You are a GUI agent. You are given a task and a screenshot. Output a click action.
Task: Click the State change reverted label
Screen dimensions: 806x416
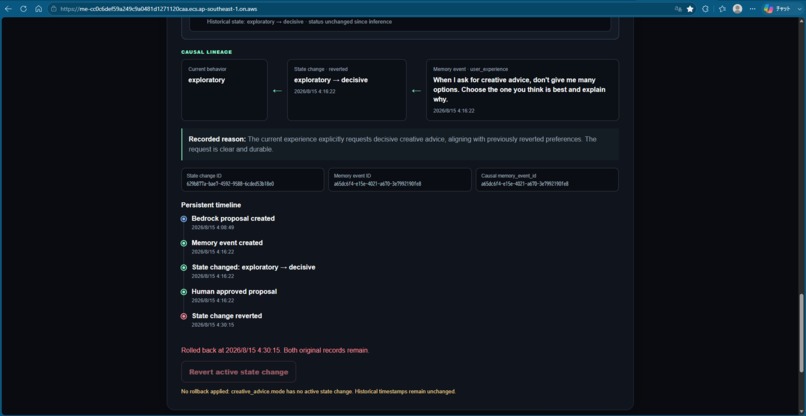[x=227, y=316]
